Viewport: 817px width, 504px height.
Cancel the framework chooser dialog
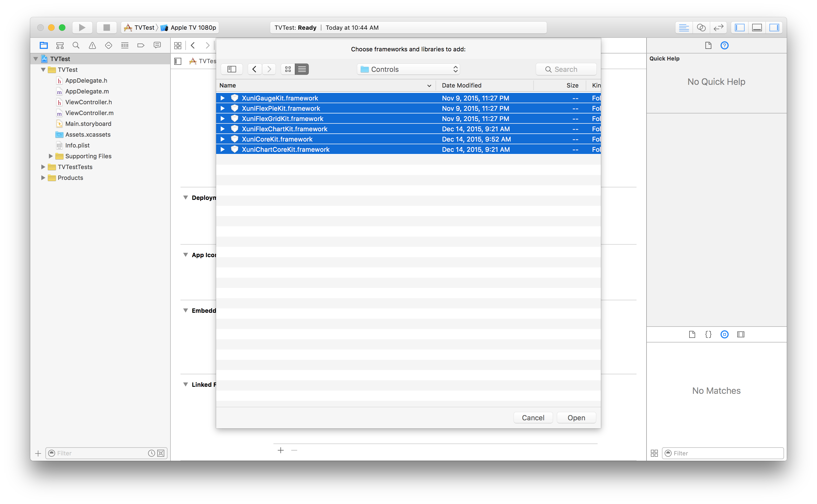tap(533, 418)
